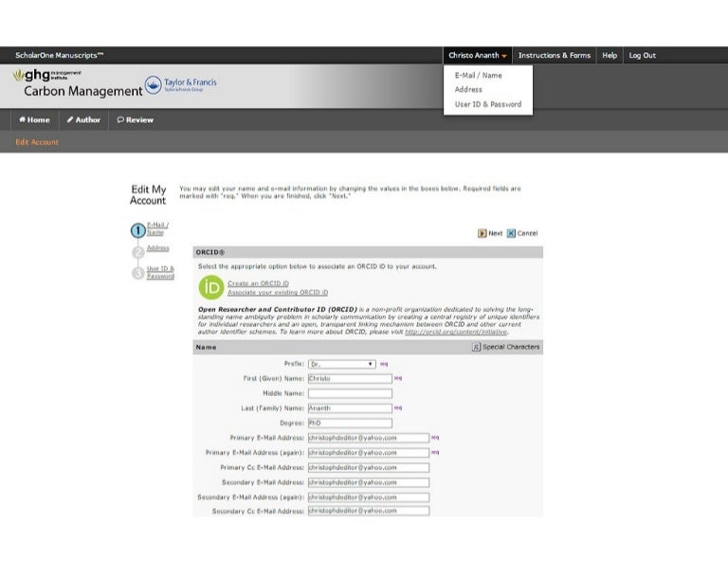Click step 1 E-Mail / Name circle
The height and width of the screenshot is (563, 728).
tap(137, 229)
